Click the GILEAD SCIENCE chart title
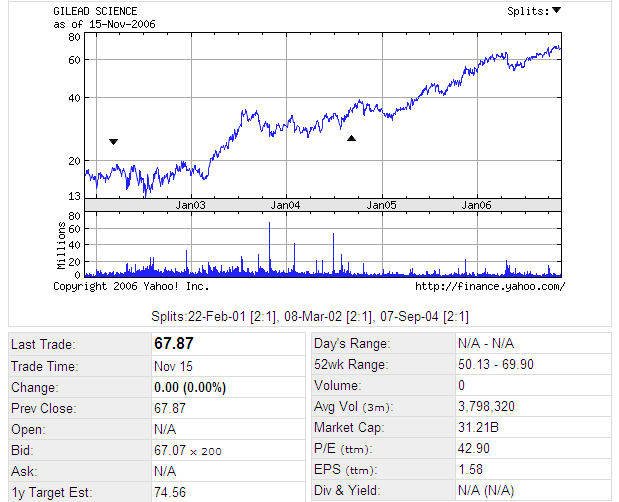 click(95, 11)
